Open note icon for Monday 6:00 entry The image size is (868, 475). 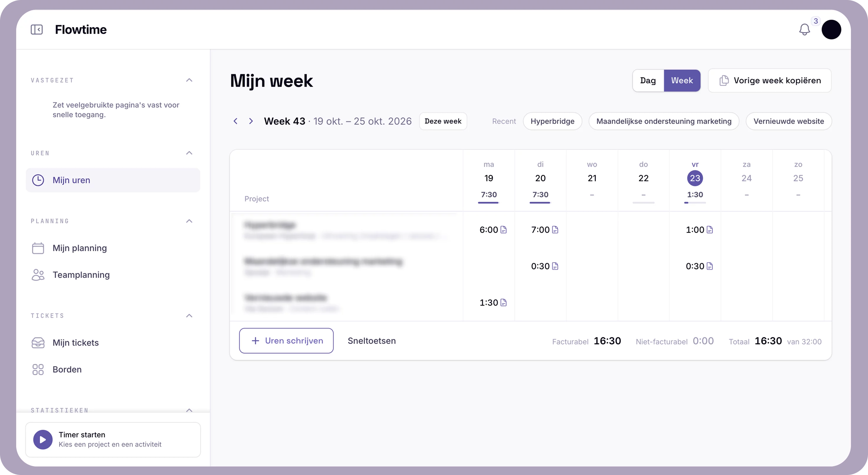(x=503, y=230)
